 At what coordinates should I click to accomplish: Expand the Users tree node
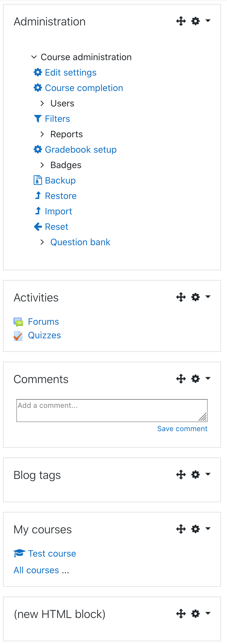click(x=42, y=103)
